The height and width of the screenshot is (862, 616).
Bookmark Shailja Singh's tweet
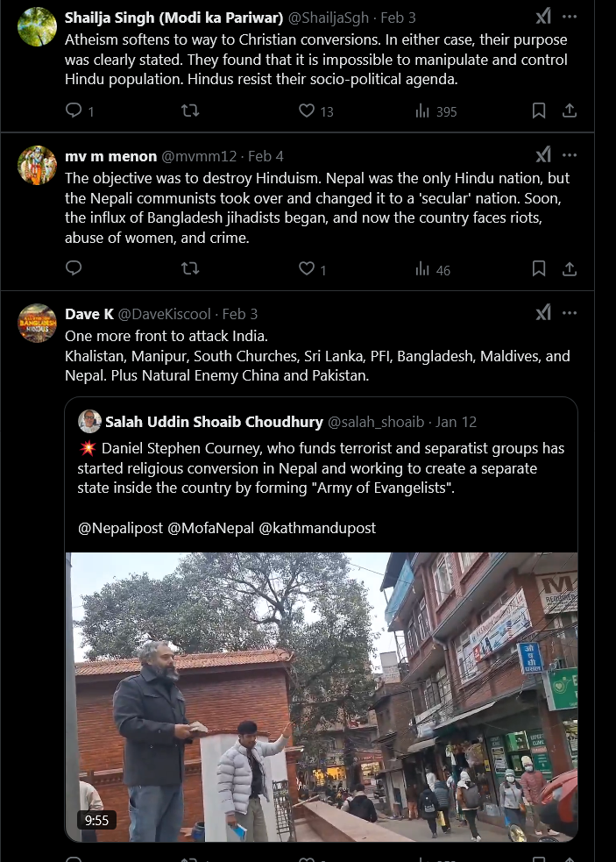(x=539, y=110)
